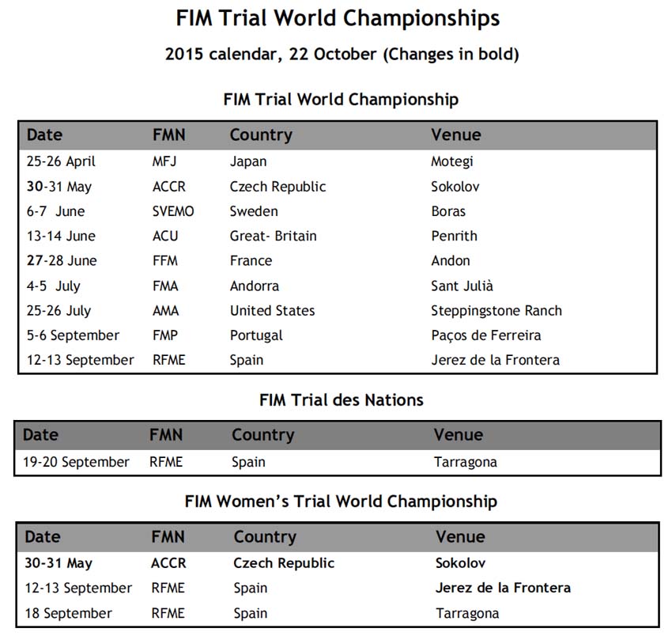Select 12-13 September in the first table
This screenshot has width=672, height=636.
(x=80, y=360)
